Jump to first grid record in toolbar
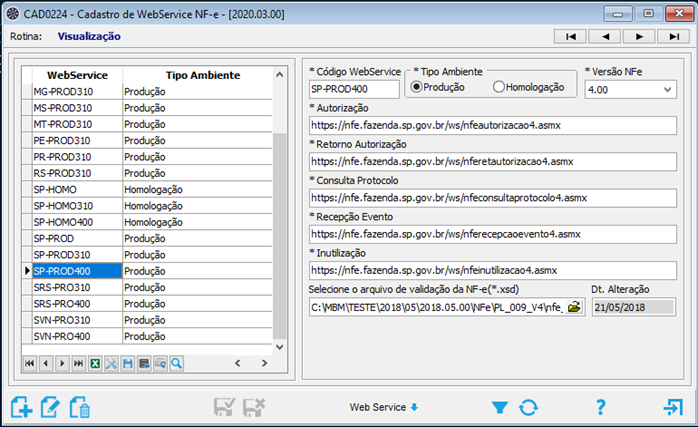The width and height of the screenshot is (698, 427). pyautogui.click(x=29, y=363)
